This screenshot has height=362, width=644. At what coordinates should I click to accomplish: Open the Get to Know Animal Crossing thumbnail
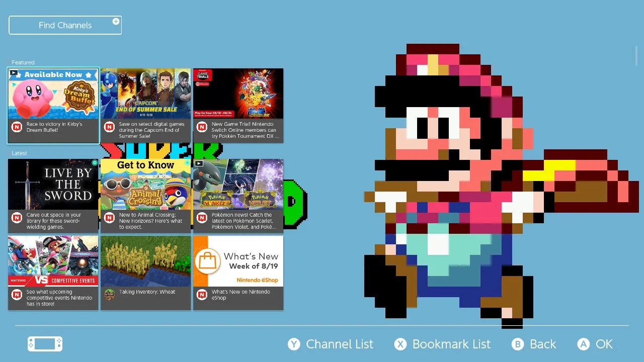(x=146, y=184)
